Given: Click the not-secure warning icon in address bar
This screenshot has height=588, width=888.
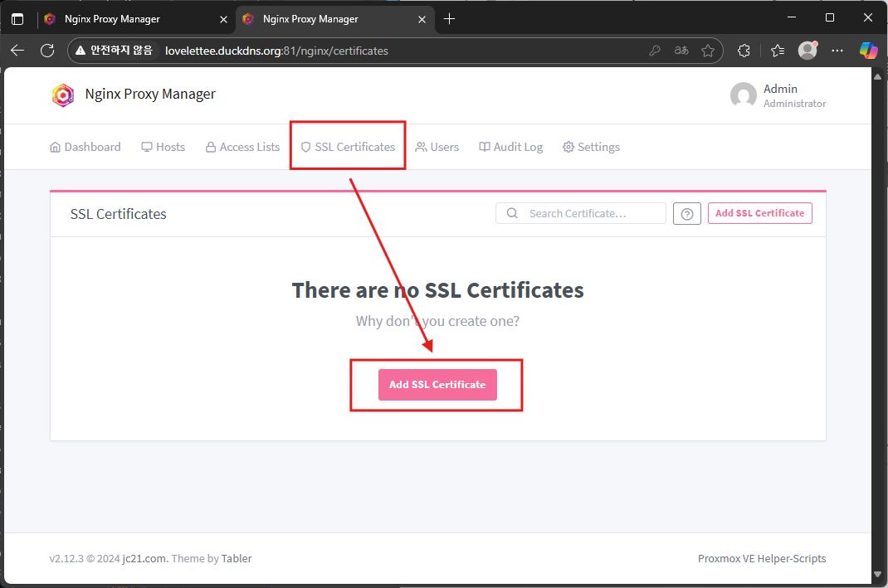Looking at the screenshot, I should (81, 51).
